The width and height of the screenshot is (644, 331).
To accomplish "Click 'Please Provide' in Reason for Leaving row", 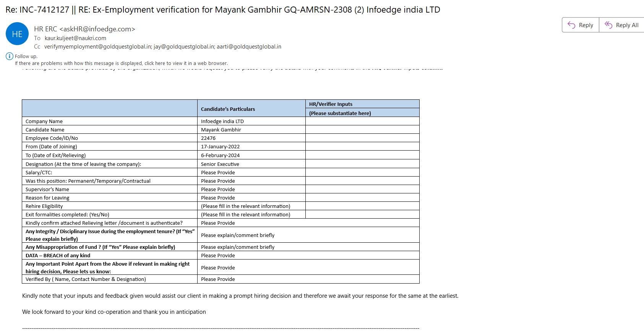I will point(218,198).
